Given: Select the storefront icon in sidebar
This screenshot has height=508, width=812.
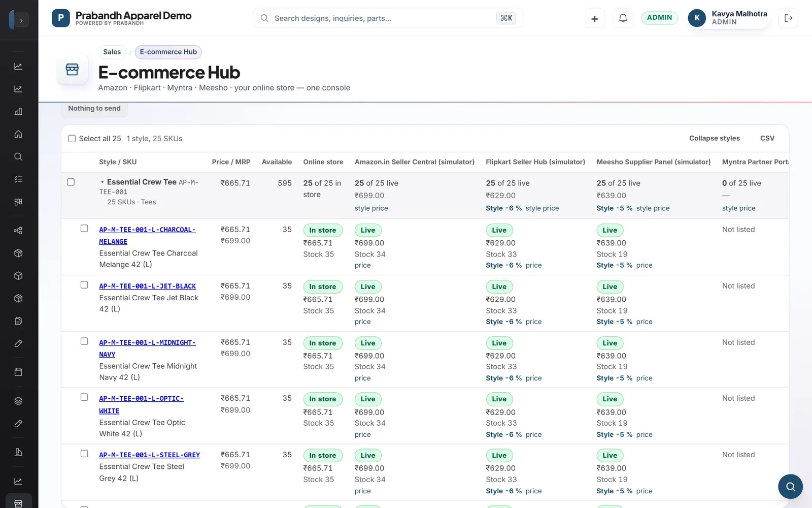Looking at the screenshot, I should click(18, 503).
